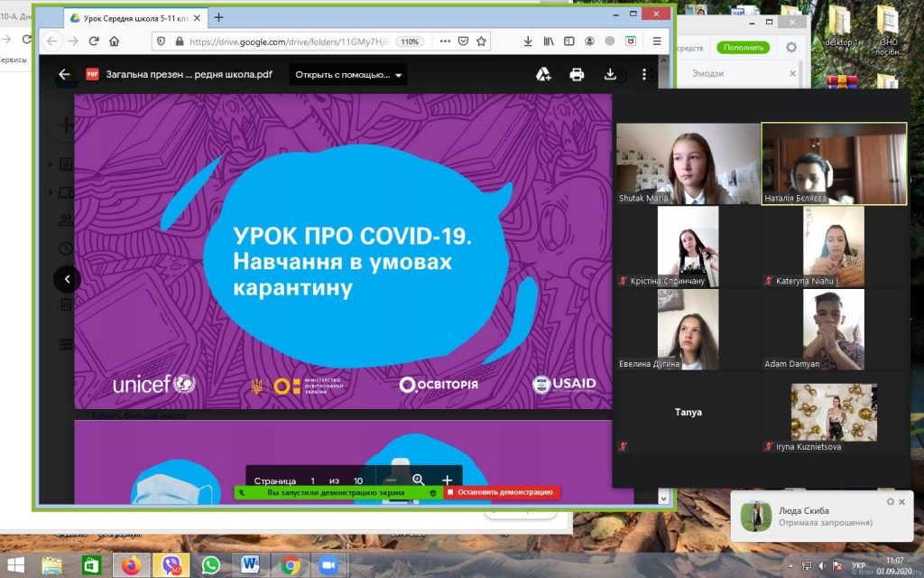Print the PDF document
Image resolution: width=924 pixels, height=578 pixels.
tap(577, 74)
